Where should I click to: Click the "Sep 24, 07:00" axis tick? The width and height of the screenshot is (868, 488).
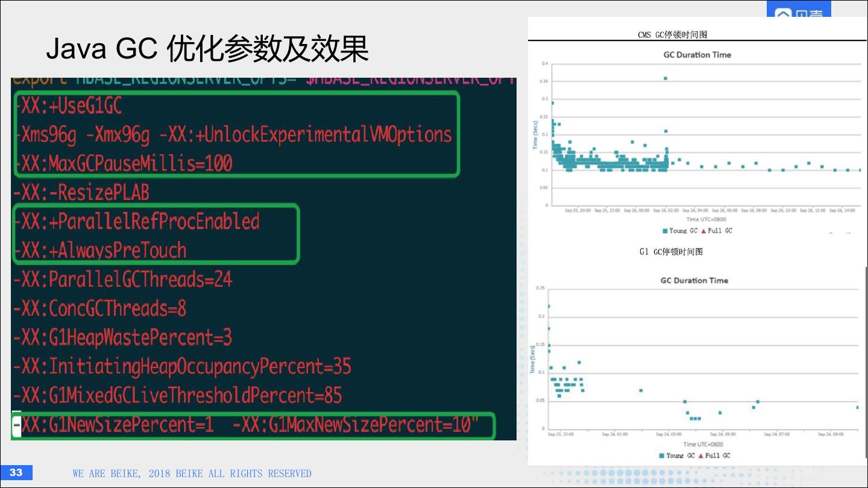coord(777,434)
